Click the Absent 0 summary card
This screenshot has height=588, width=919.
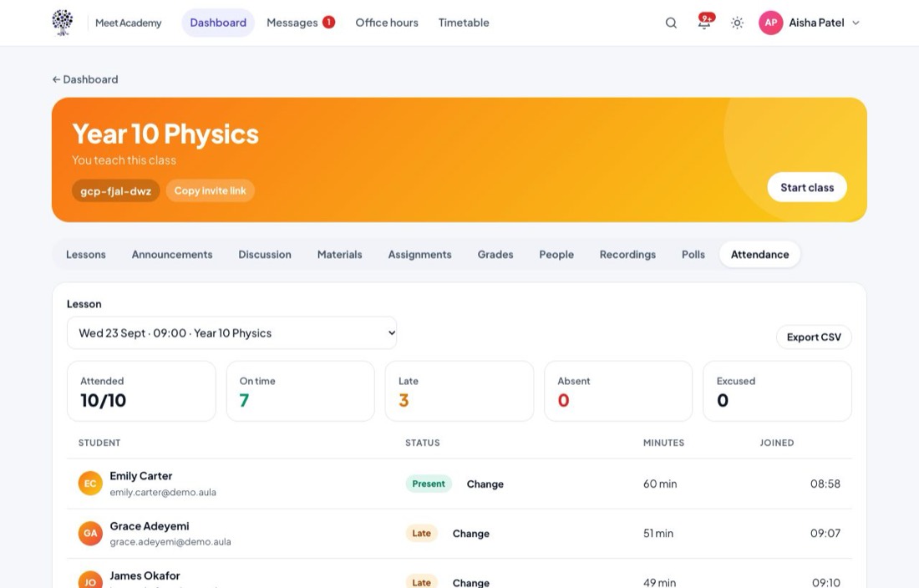(x=618, y=391)
